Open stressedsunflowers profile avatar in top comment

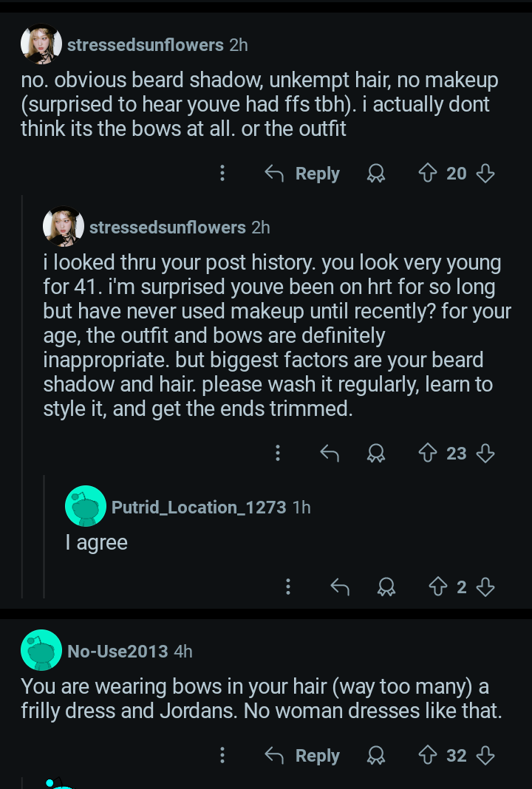pyautogui.click(x=41, y=44)
